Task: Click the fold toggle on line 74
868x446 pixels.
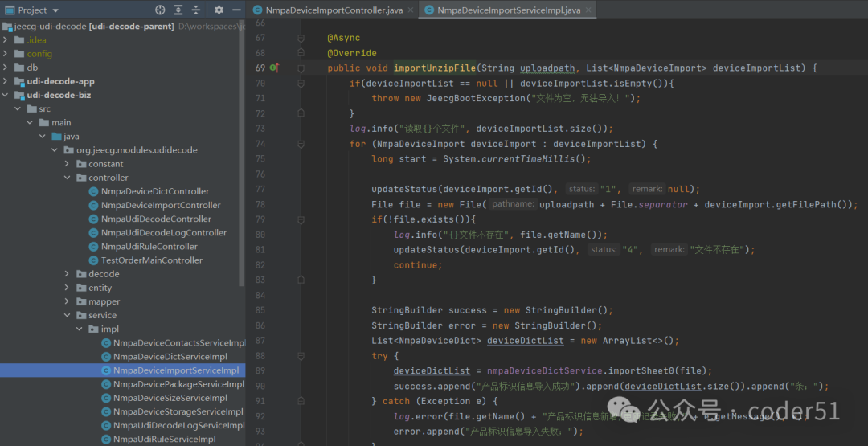Action: [x=301, y=144]
